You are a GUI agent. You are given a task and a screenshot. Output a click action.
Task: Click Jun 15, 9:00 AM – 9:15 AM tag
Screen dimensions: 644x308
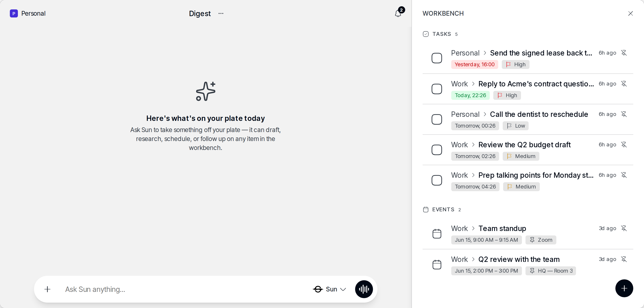486,240
